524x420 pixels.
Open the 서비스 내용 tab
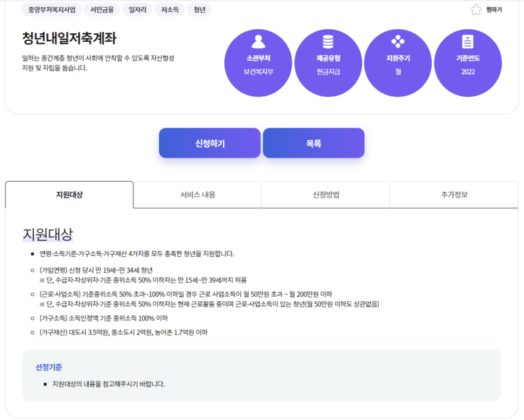click(x=198, y=195)
